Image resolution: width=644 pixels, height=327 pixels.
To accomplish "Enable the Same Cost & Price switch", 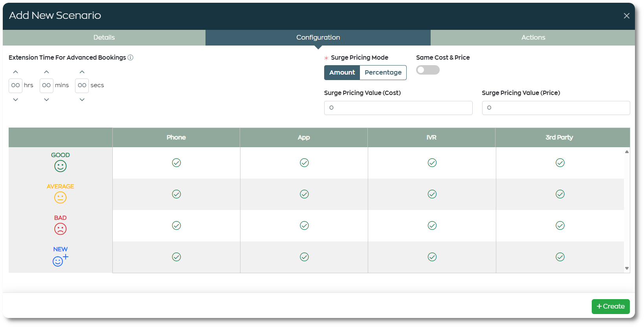I will pyautogui.click(x=427, y=70).
